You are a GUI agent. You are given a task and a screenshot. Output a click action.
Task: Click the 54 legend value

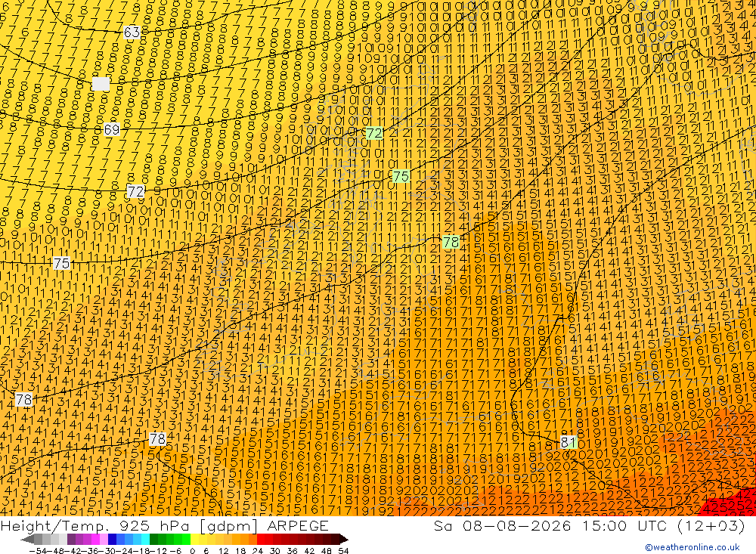(343, 551)
